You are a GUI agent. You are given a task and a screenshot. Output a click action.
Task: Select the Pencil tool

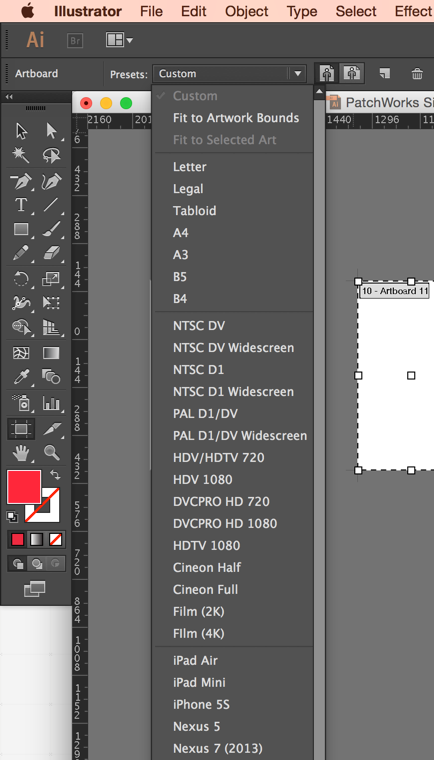pos(21,253)
